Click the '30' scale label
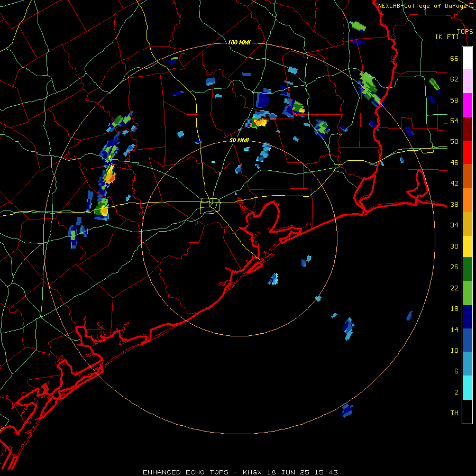This screenshot has width=476, height=476. [454, 246]
